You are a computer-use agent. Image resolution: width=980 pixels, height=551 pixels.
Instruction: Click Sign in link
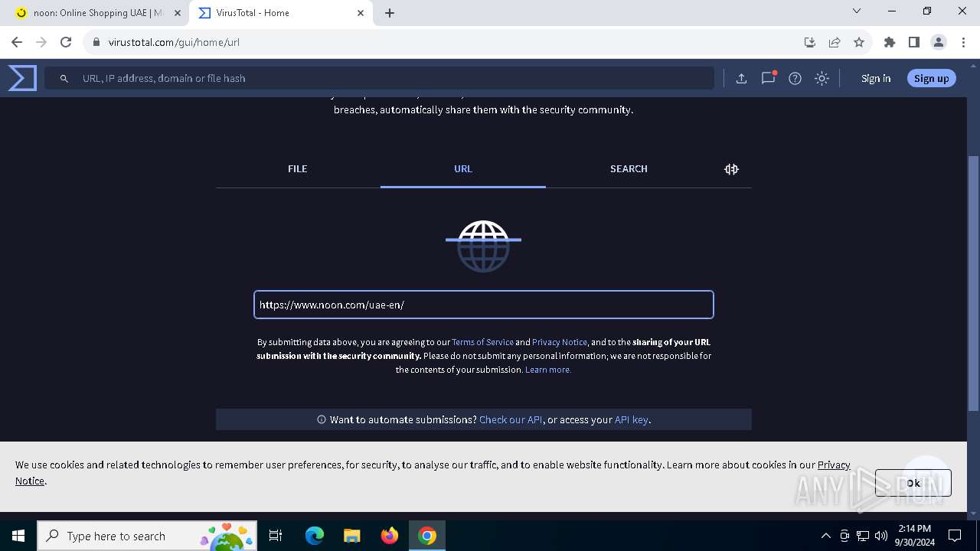point(876,78)
